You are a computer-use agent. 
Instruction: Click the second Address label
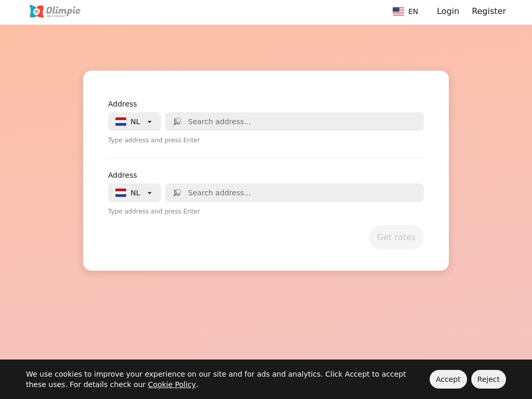pyautogui.click(x=123, y=175)
